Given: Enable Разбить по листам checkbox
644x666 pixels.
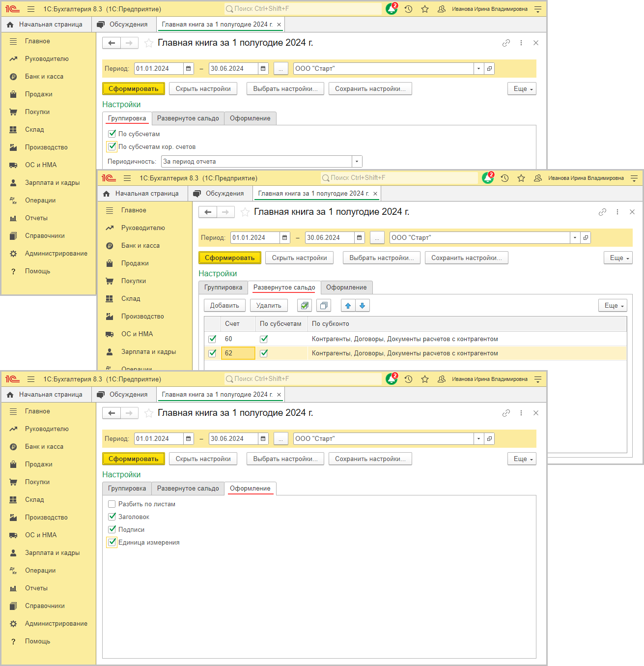Looking at the screenshot, I should pyautogui.click(x=112, y=504).
